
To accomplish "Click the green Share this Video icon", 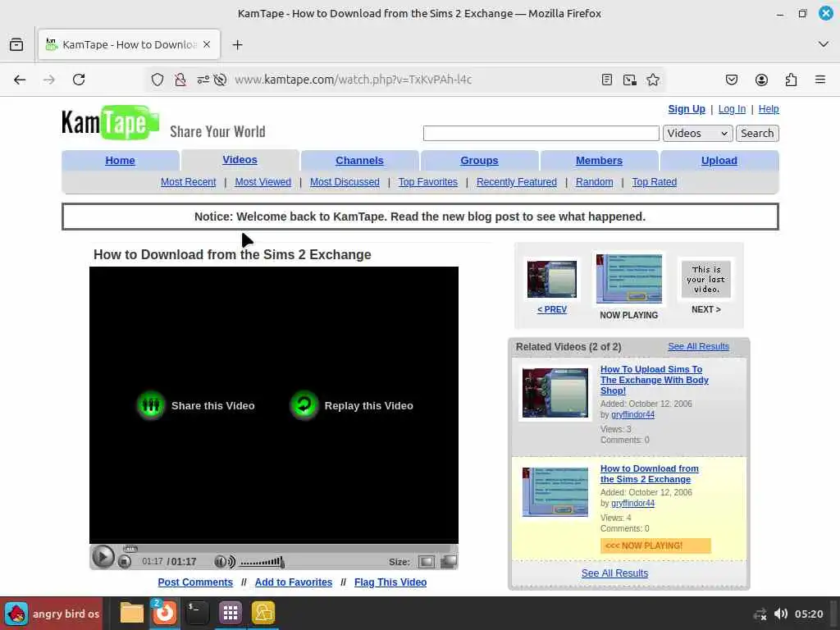I will coord(151,405).
